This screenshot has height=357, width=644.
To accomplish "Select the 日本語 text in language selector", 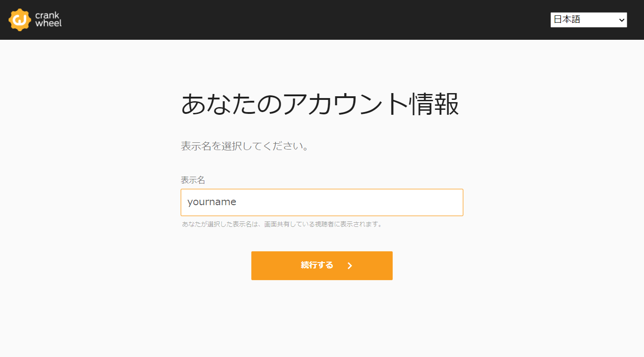I will (x=567, y=19).
